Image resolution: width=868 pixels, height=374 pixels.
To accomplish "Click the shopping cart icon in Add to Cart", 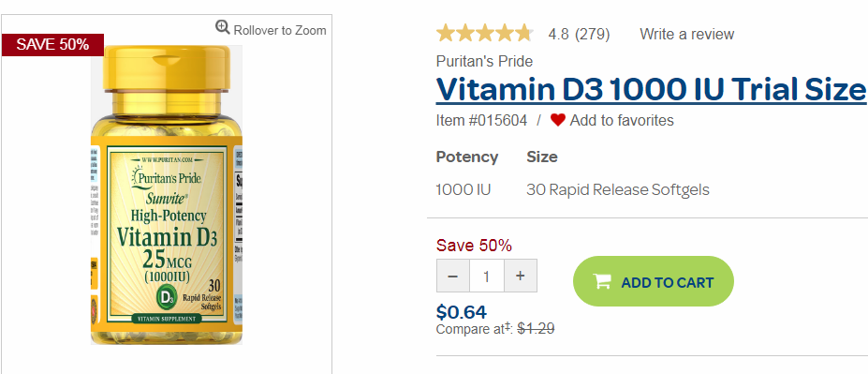I will tap(602, 281).
